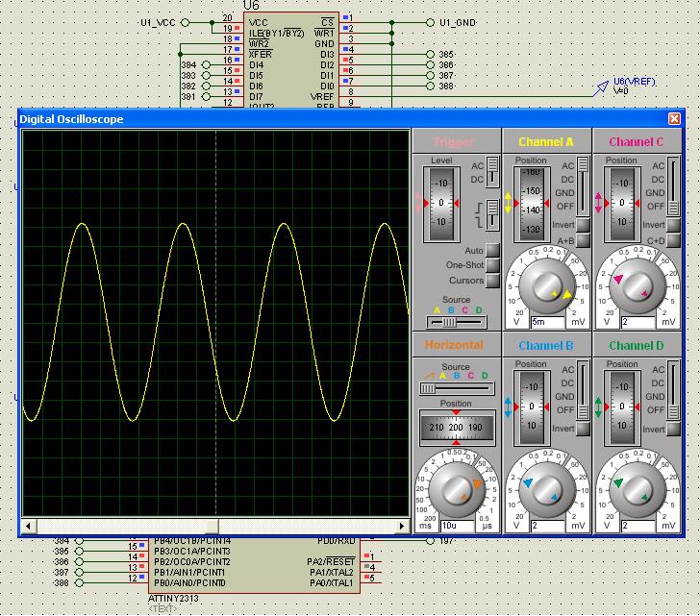Click the Channel B volts value field

pos(547,526)
